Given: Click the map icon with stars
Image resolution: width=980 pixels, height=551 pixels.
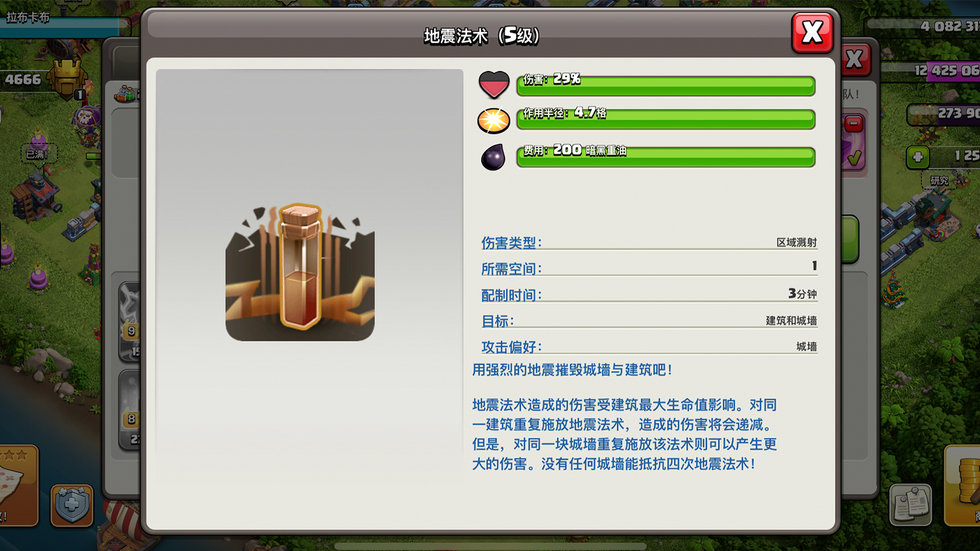Looking at the screenshot, I should 18,485.
